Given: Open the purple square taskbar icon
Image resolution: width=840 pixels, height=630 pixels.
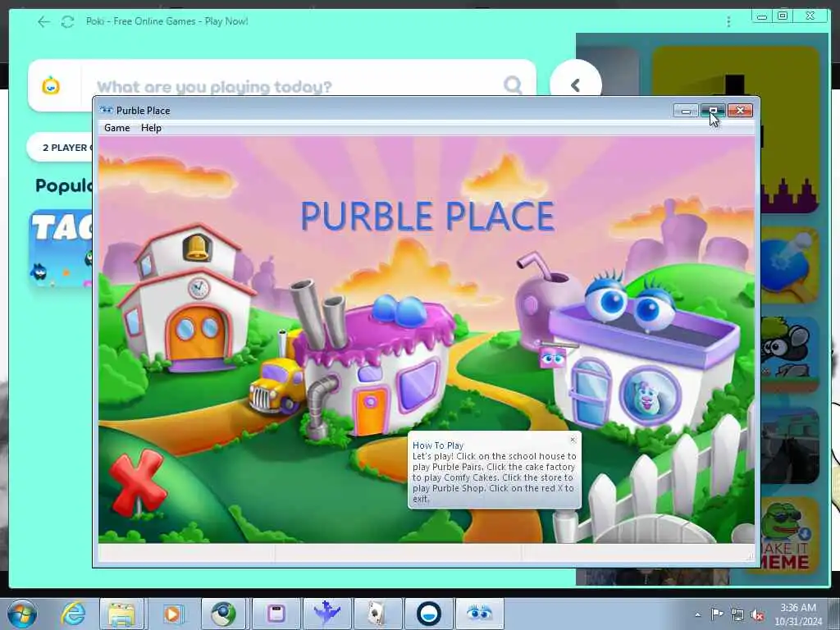Looking at the screenshot, I should pyautogui.click(x=276, y=614).
